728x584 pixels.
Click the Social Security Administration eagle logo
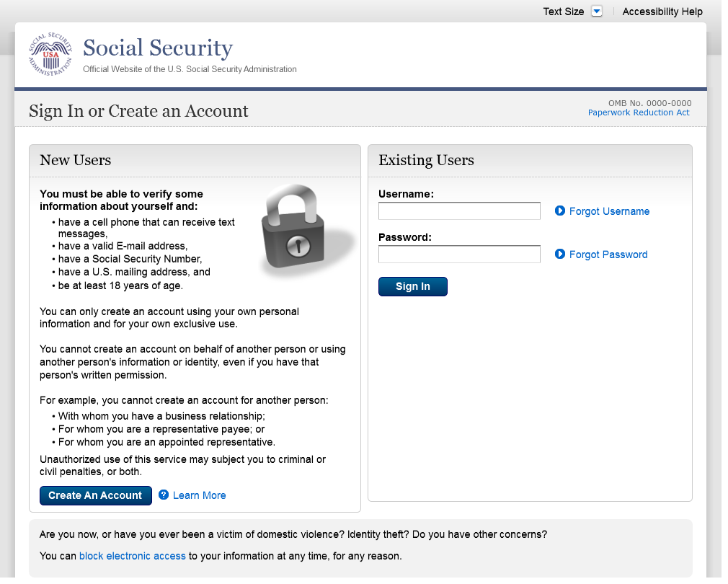pyautogui.click(x=50, y=54)
